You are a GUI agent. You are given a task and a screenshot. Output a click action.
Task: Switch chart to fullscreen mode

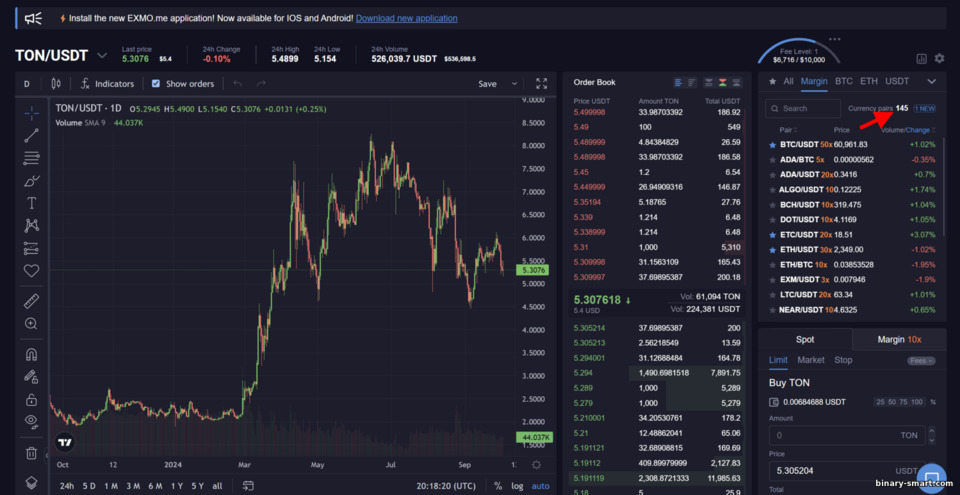coord(542,84)
